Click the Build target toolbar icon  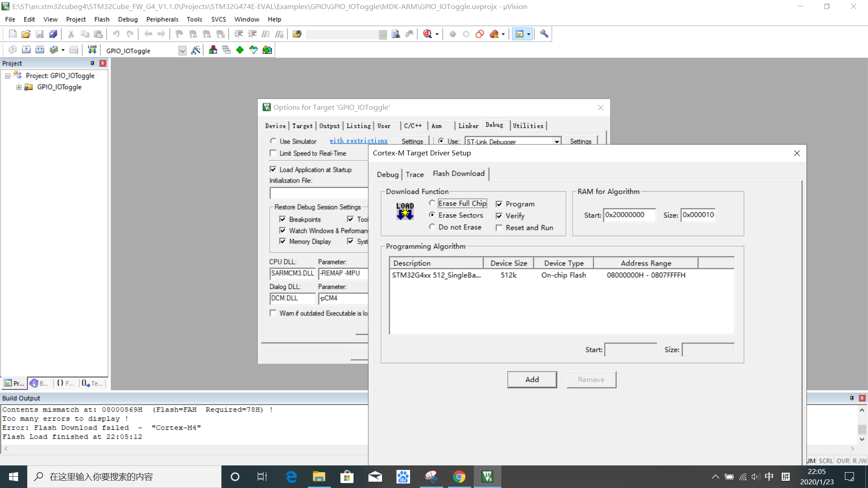26,50
